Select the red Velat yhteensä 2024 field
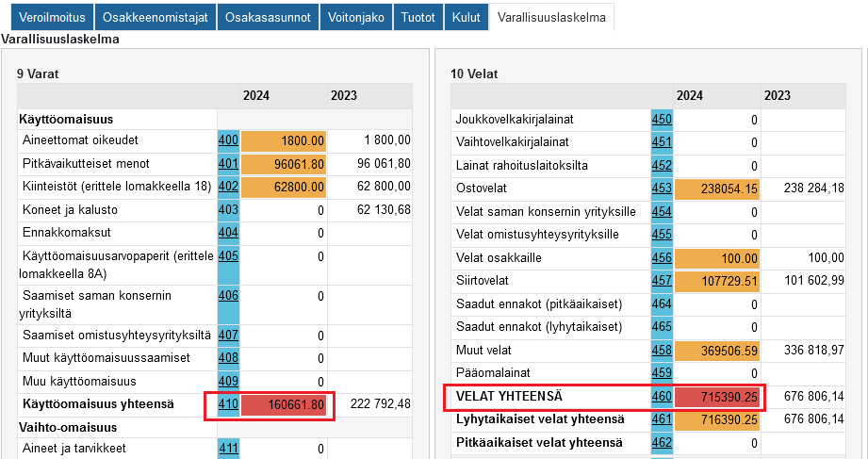 point(718,398)
